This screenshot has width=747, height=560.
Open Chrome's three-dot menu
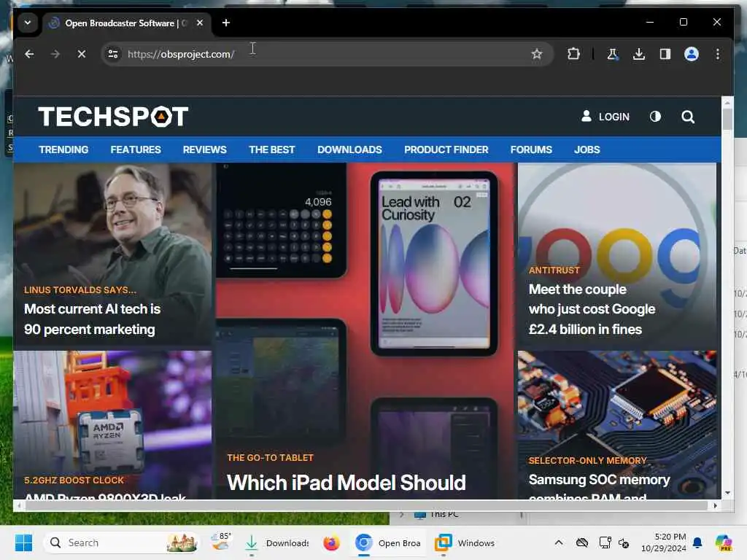[x=718, y=54]
